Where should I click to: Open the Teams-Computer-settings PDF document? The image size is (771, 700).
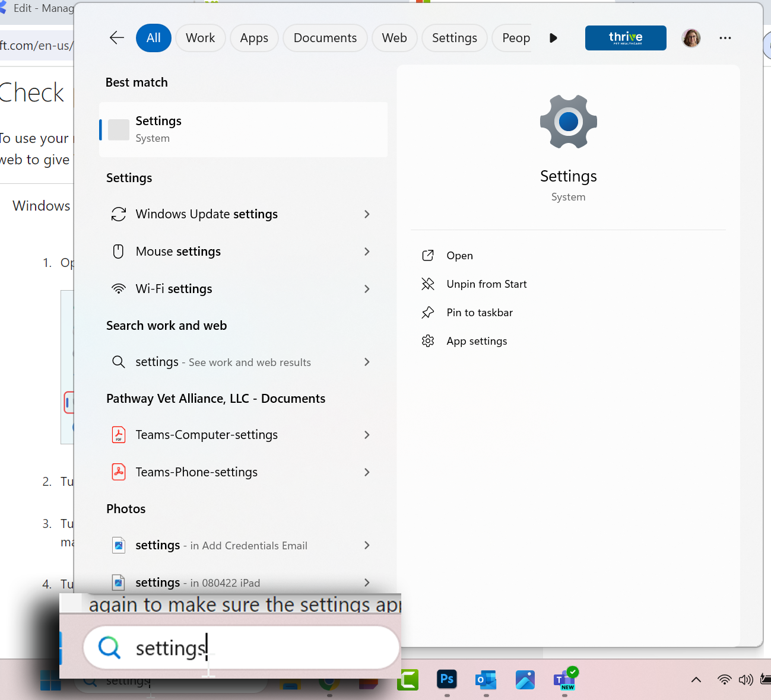[207, 435]
